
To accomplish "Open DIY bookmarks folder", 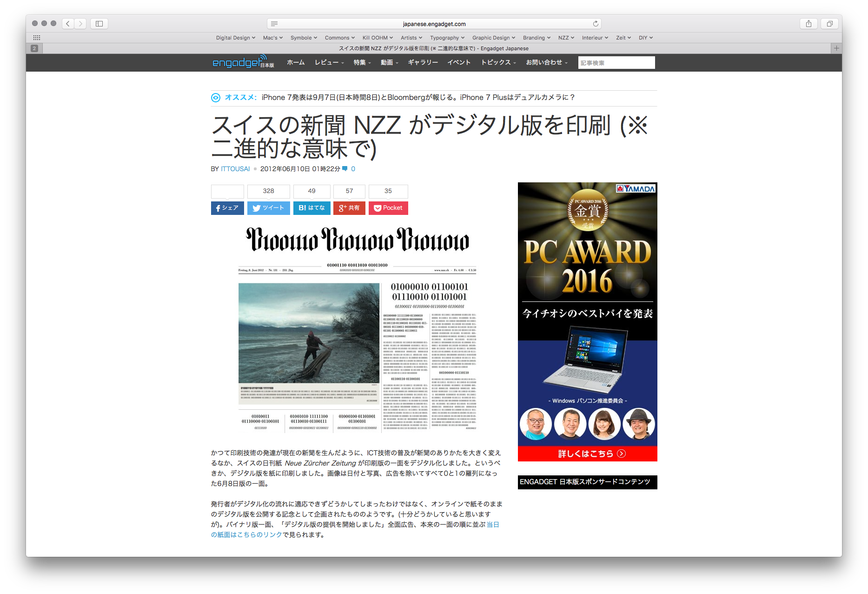I will 646,38.
